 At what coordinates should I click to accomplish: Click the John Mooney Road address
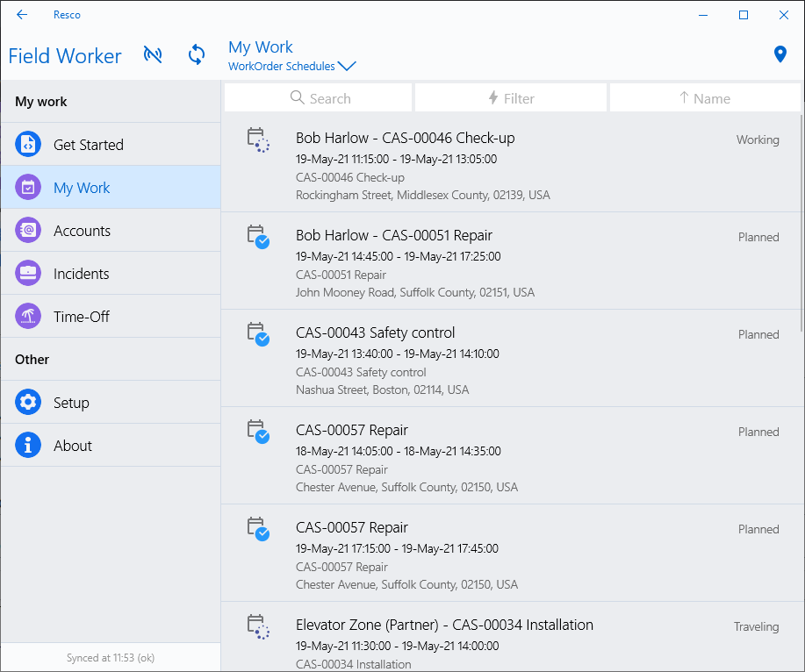pos(415,292)
